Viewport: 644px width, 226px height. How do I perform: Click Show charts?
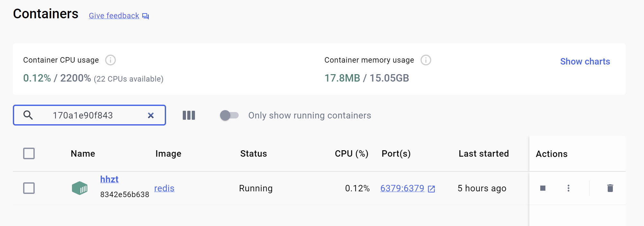pyautogui.click(x=585, y=61)
